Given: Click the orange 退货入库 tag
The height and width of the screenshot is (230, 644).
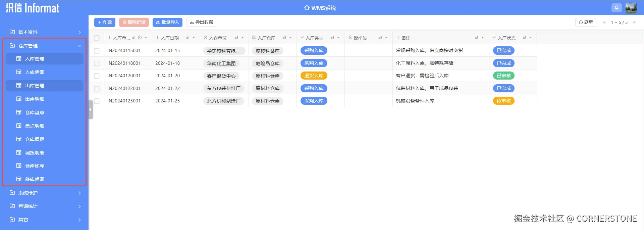Looking at the screenshot, I should pyautogui.click(x=314, y=76).
